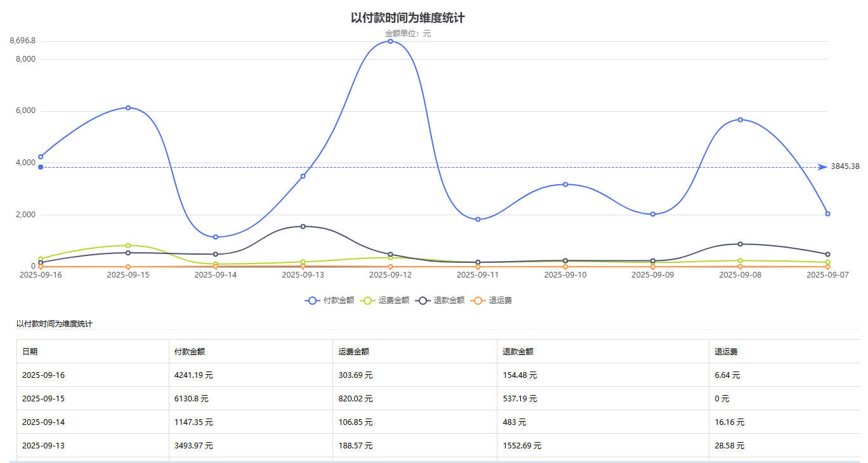Viewport: 868px width, 463px height.
Task: Click the 2025-09-11 x-axis label
Action: 478,275
